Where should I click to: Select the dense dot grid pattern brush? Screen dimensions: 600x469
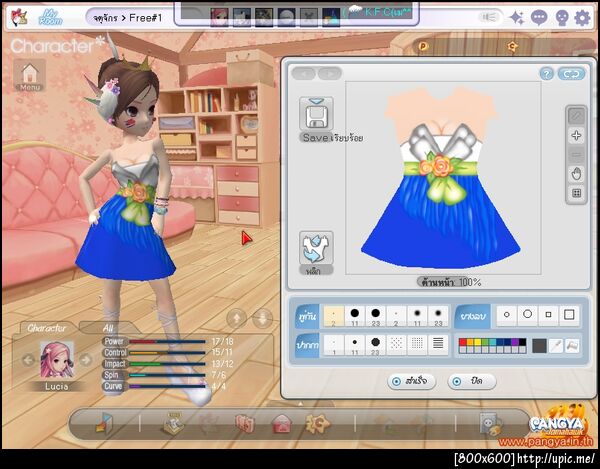[x=417, y=344]
